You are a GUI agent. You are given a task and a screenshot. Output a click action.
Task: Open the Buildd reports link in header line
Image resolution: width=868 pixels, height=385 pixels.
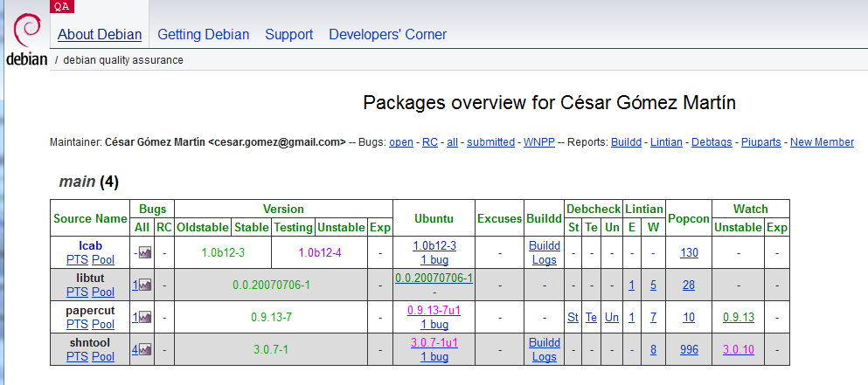626,142
